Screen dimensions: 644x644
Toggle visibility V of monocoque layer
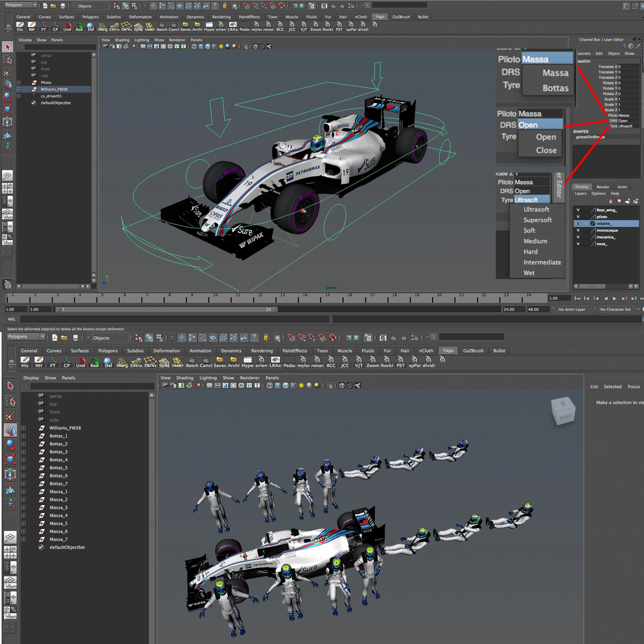coord(578,230)
